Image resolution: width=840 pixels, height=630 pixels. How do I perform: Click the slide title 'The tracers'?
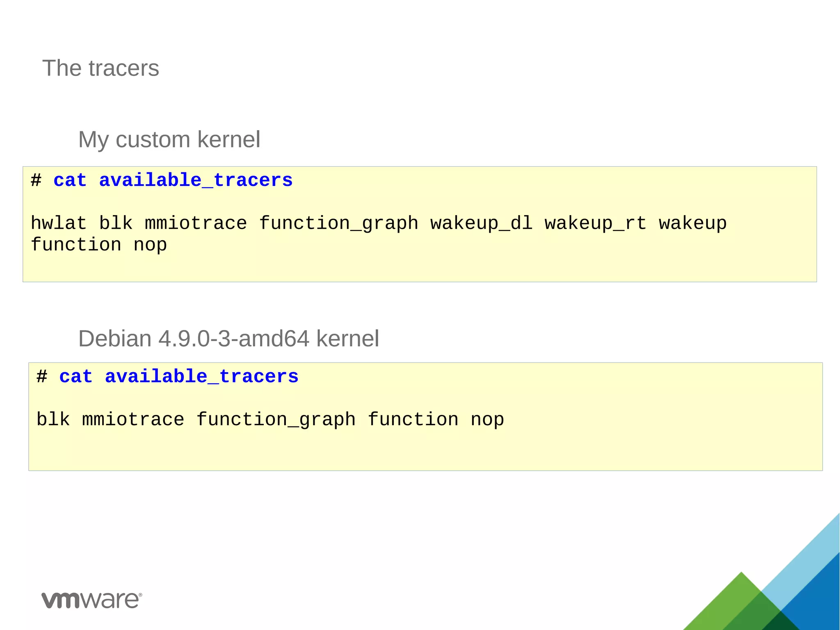click(x=100, y=68)
